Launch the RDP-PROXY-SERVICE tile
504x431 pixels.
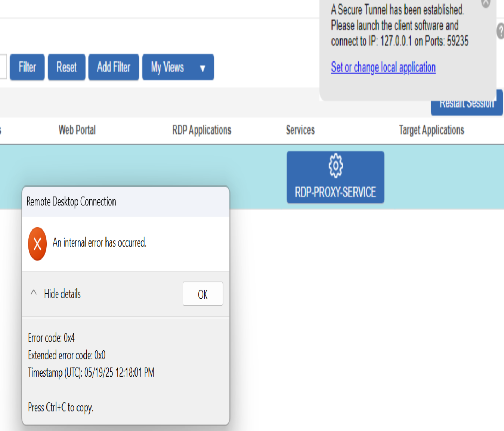tap(335, 177)
